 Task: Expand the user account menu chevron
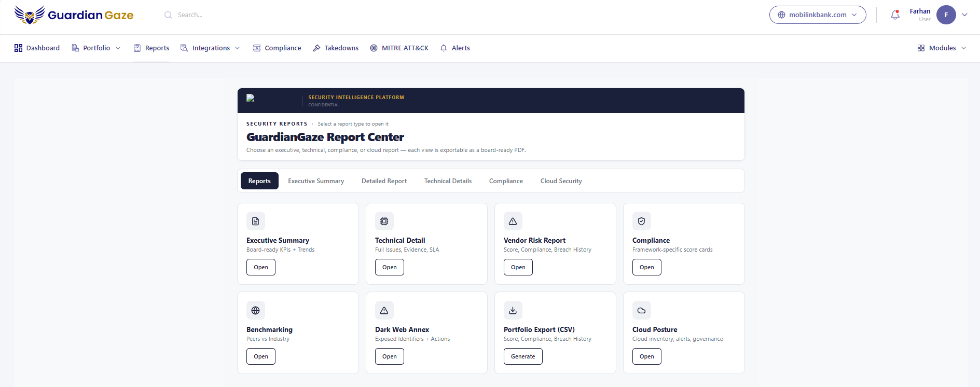964,15
